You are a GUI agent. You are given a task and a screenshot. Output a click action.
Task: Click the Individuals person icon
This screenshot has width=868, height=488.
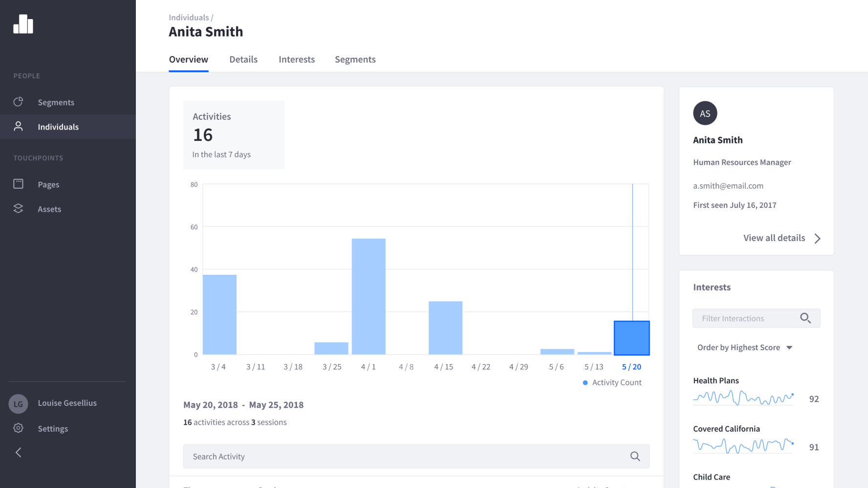[x=18, y=126]
